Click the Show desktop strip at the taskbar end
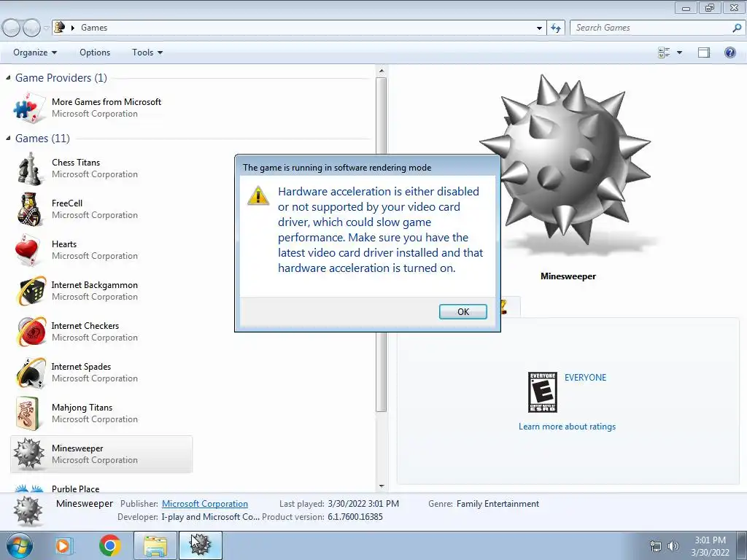The height and width of the screenshot is (560, 747). [743, 545]
